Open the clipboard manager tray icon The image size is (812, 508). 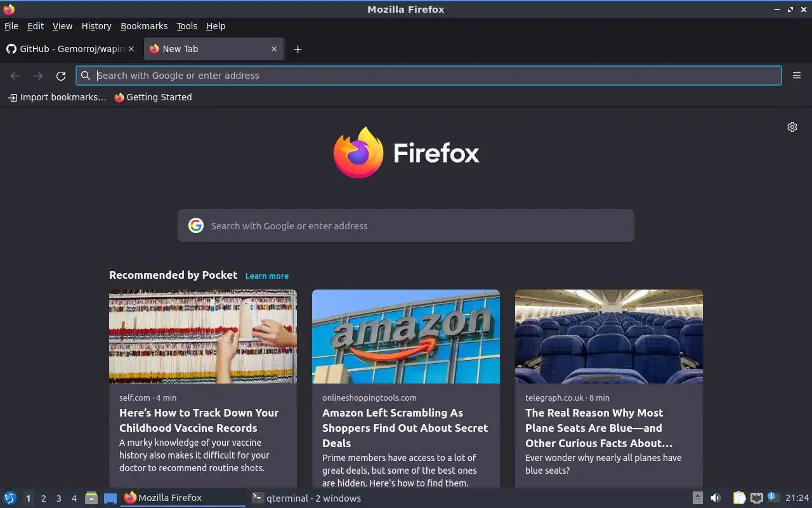pyautogui.click(x=740, y=498)
